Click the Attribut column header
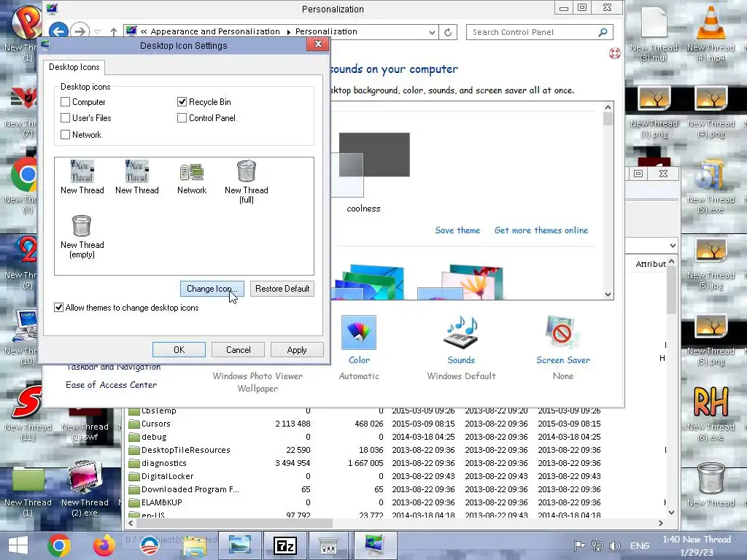Screen dimensions: 747x560 point(650,264)
